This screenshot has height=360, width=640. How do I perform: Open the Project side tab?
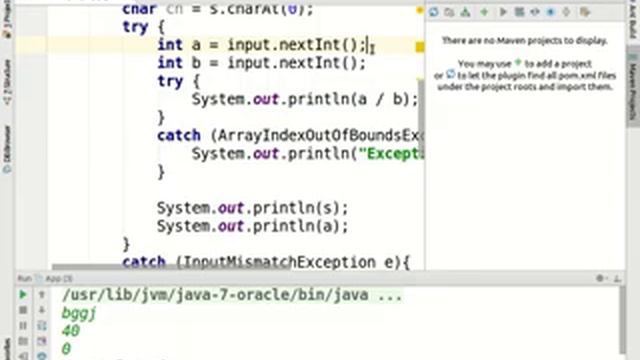(7, 18)
